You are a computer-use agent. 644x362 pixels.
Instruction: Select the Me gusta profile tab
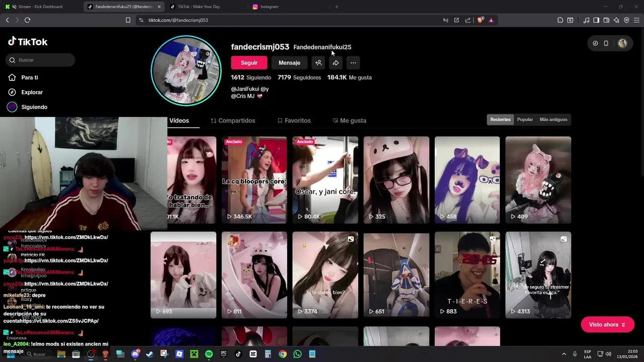[x=349, y=121]
